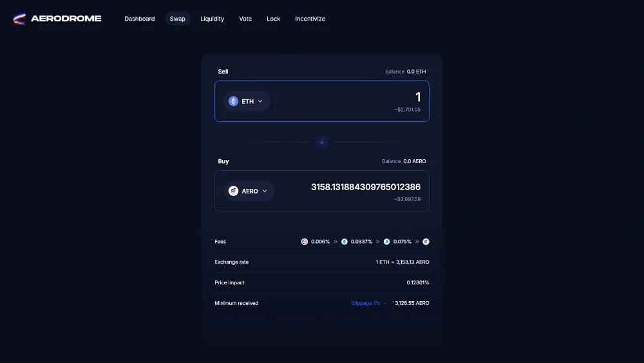Click the 0.0 AERO balance

414,161
